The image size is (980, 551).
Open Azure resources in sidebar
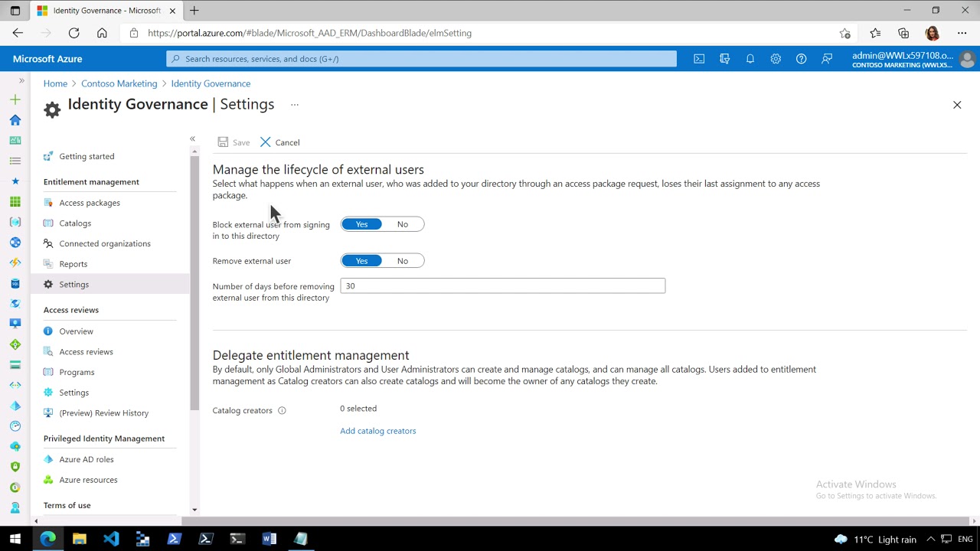[x=88, y=480]
